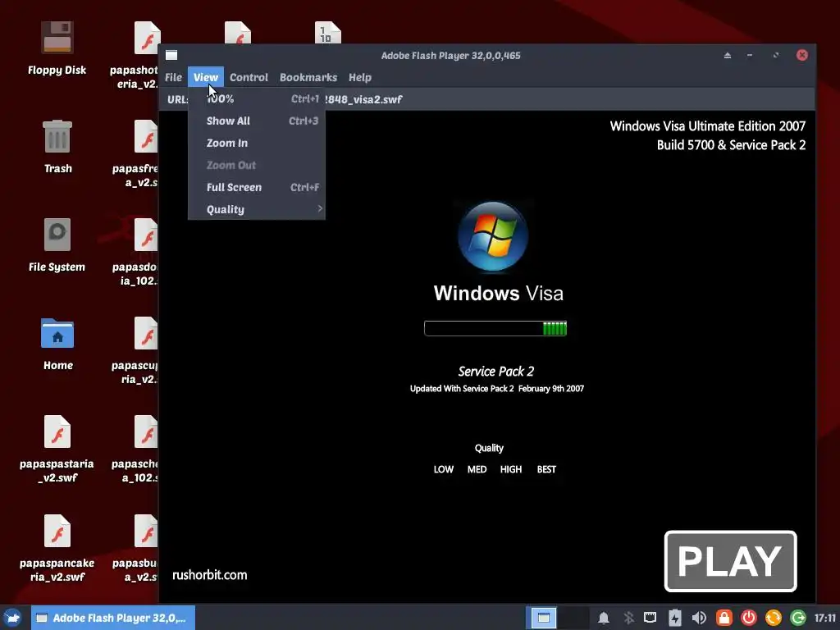This screenshot has width=840, height=630.
Task: Expand the Quality submenu
Action: click(257, 209)
